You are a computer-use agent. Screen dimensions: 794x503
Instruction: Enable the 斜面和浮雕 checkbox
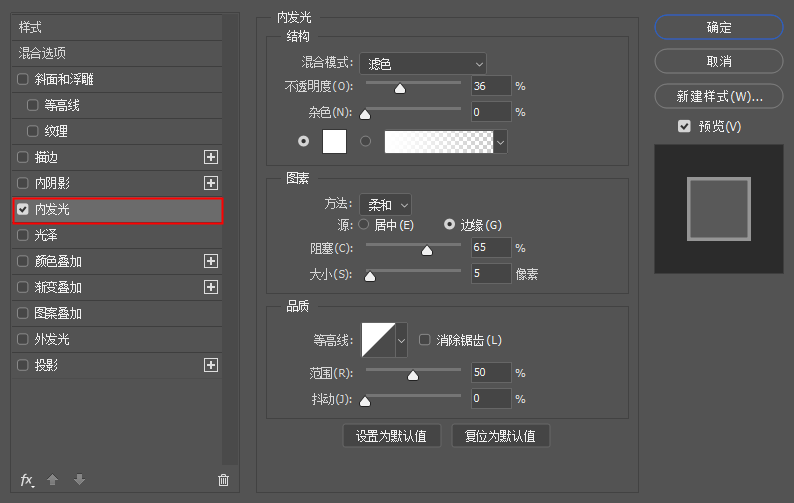tap(23, 79)
